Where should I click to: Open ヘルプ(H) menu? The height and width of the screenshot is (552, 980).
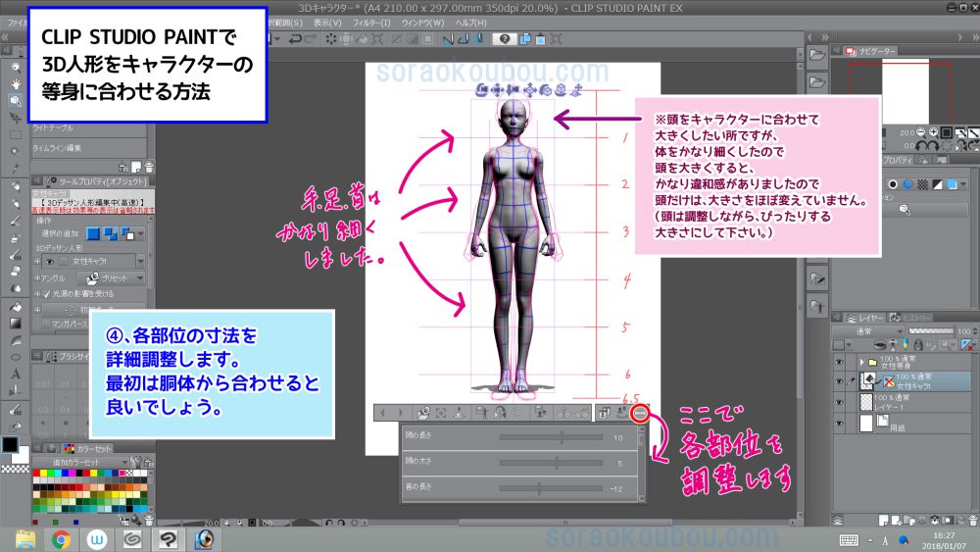click(470, 23)
